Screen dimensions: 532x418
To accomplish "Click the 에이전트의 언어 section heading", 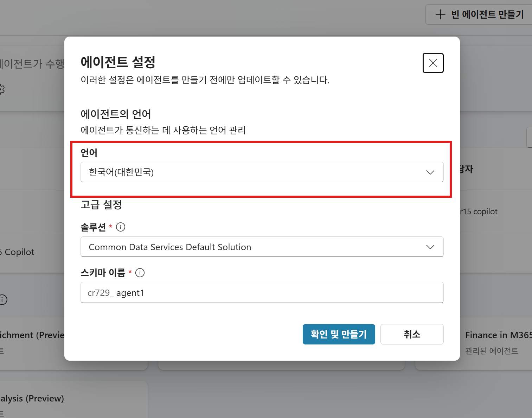I will coord(116,114).
